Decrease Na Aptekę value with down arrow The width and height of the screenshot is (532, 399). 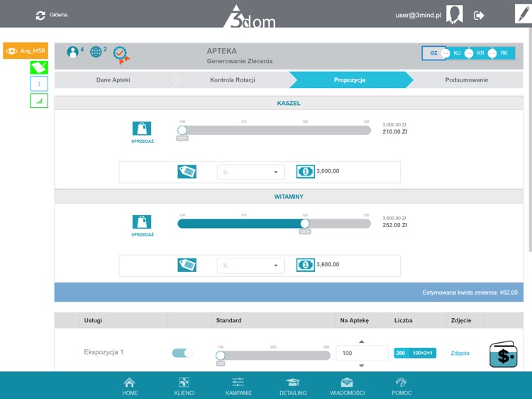click(362, 366)
